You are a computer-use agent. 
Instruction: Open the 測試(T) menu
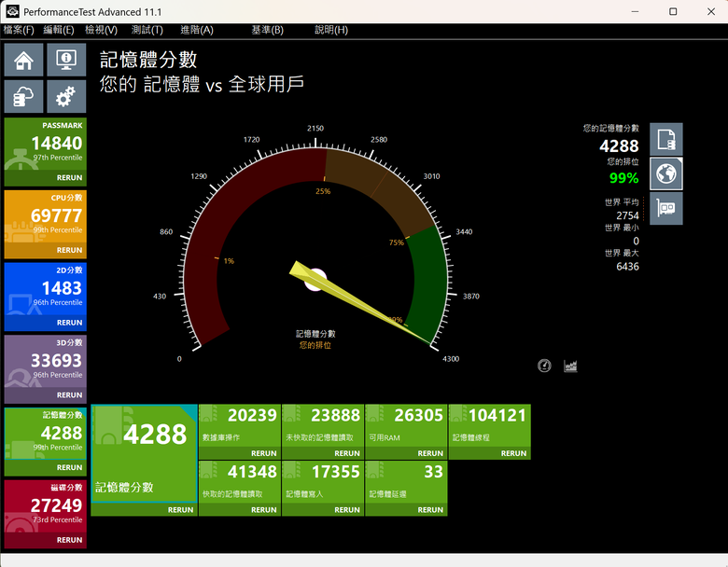[147, 30]
